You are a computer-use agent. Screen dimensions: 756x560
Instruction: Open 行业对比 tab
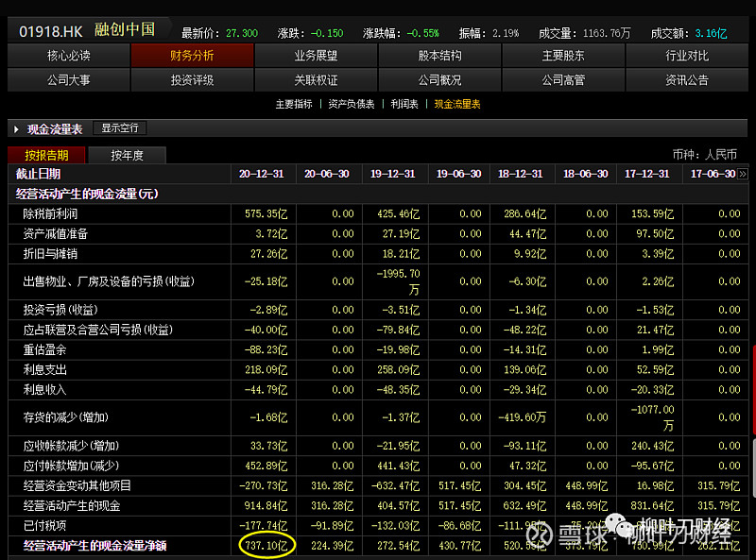click(x=687, y=56)
